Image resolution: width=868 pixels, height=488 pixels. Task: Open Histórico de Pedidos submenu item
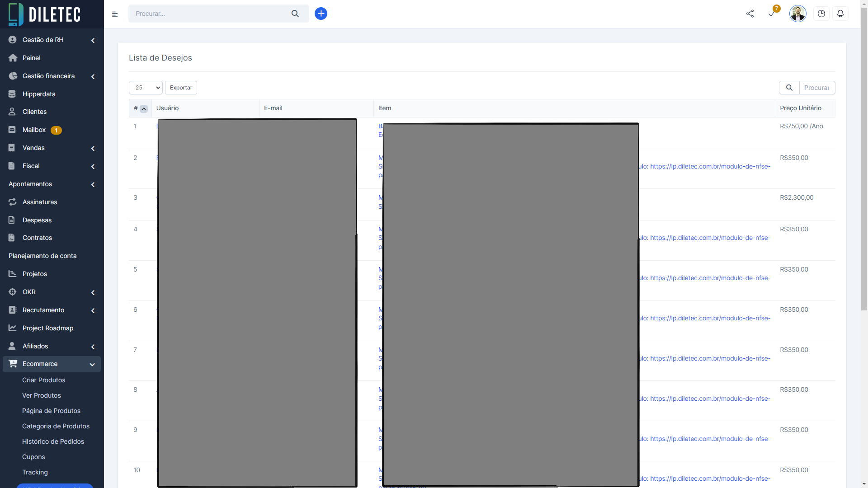53,441
